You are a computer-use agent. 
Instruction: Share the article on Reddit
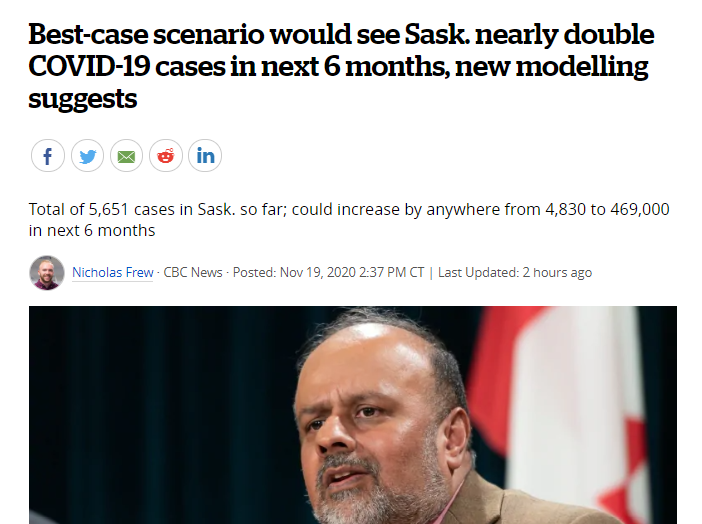[x=166, y=156]
